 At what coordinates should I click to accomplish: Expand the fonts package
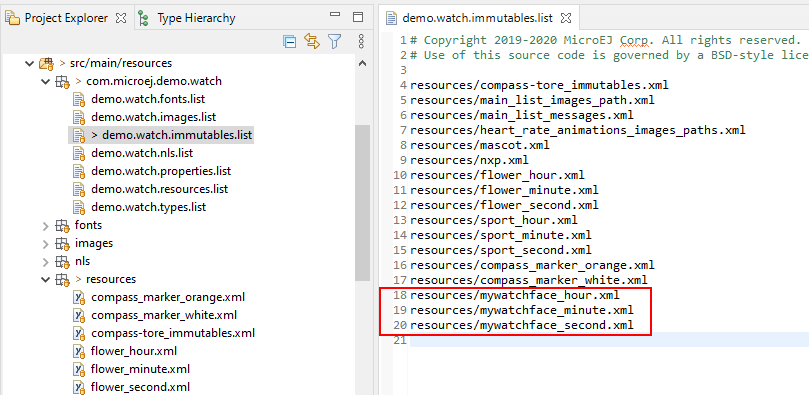45,225
